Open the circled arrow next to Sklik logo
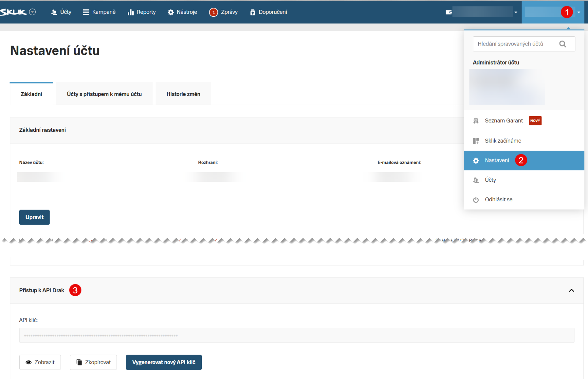 point(32,12)
